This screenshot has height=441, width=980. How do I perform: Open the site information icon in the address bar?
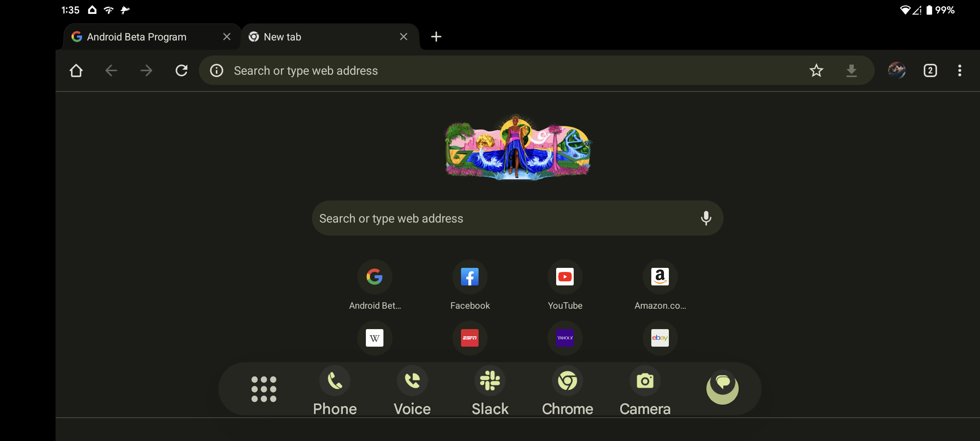(x=216, y=70)
